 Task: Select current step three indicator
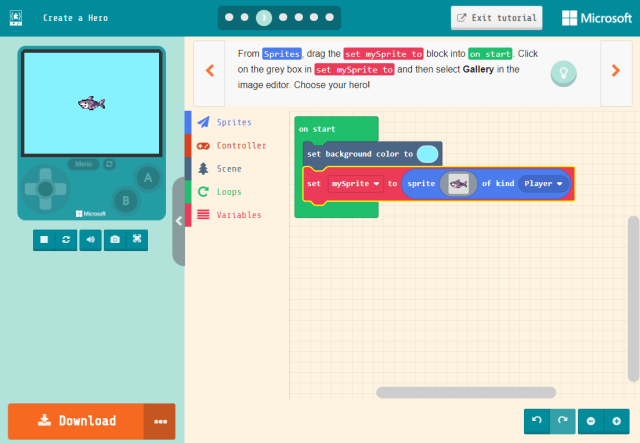click(x=264, y=18)
